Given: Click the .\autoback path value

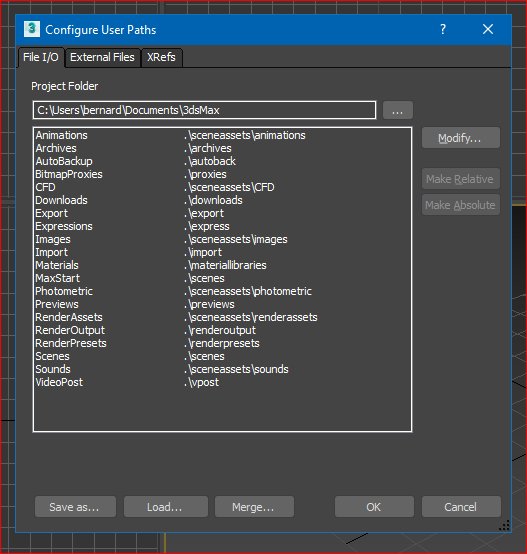Looking at the screenshot, I should [x=210, y=161].
